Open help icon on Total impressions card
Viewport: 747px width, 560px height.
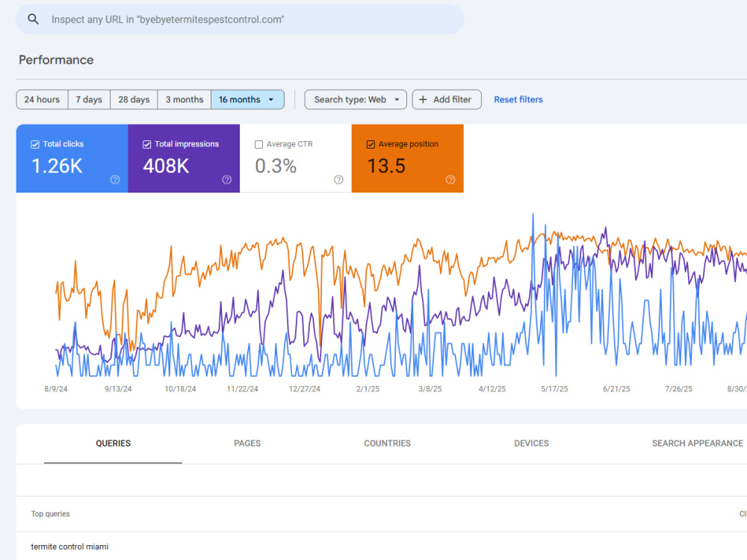click(227, 179)
